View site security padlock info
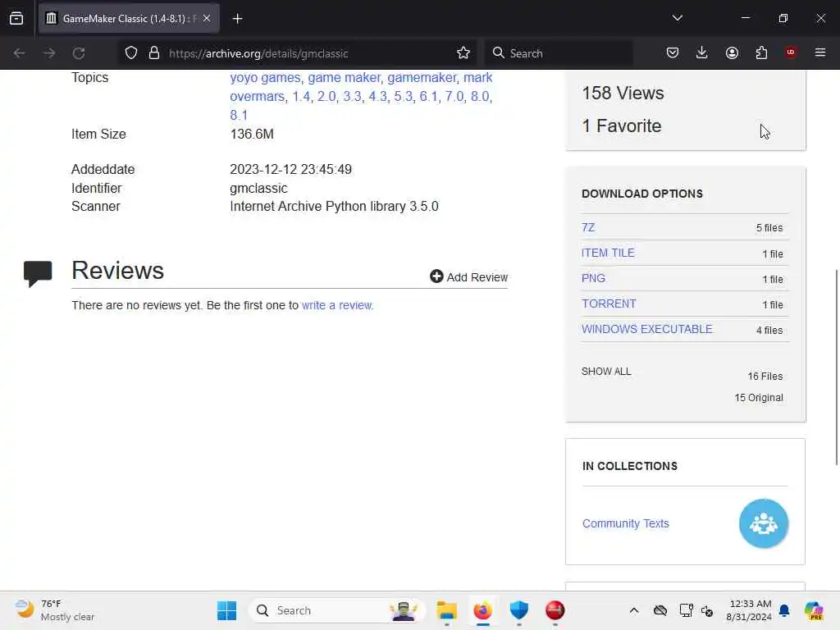The width and height of the screenshot is (840, 630). 154,53
